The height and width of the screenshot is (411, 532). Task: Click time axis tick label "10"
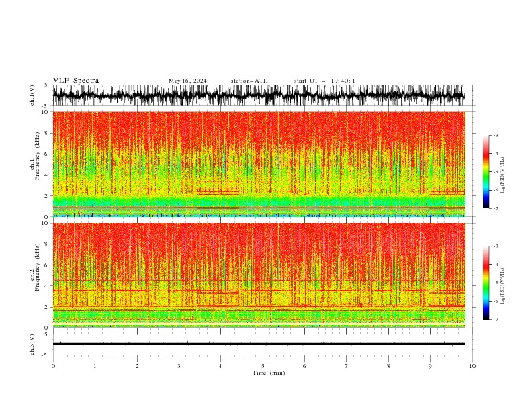(x=472, y=366)
